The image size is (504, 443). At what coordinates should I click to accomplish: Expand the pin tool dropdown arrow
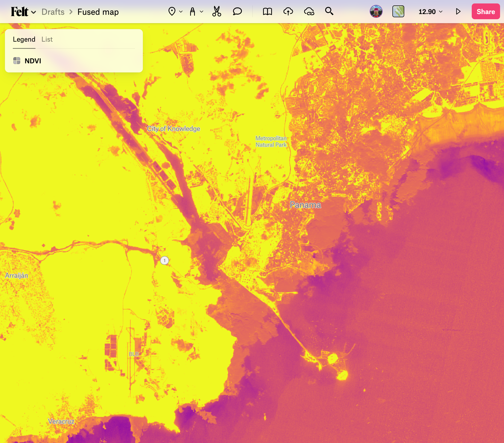tap(181, 12)
